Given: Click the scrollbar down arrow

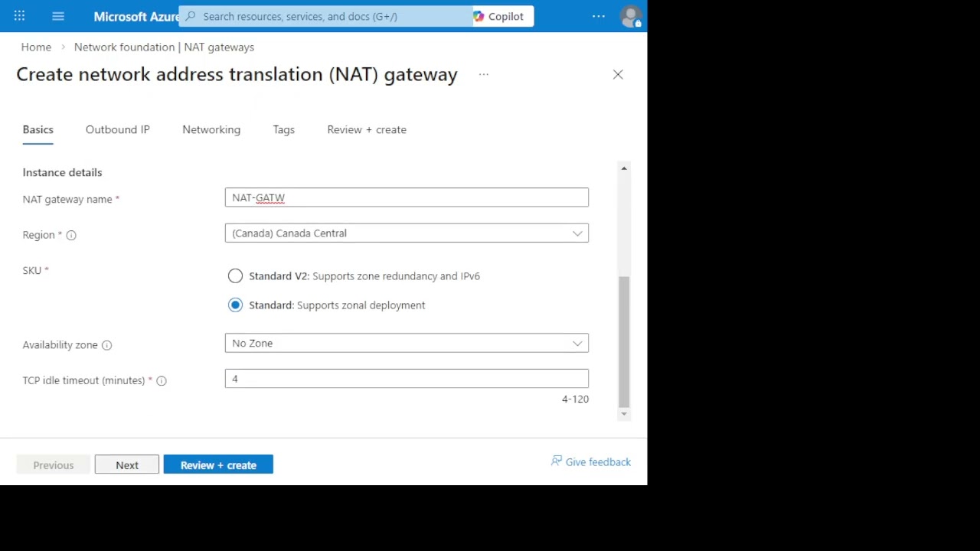Looking at the screenshot, I should coord(624,414).
